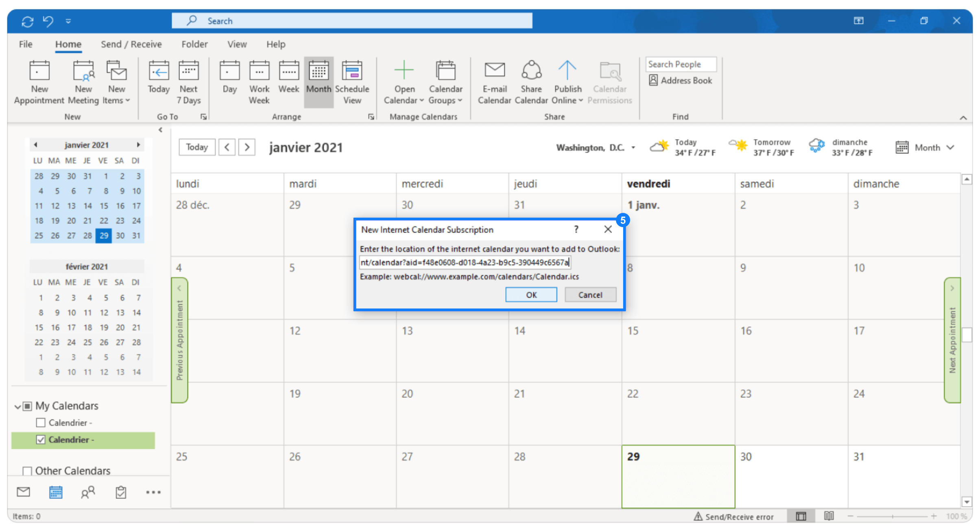The width and height of the screenshot is (980, 531).
Task: Open the Washington, D.C. weather location dropdown
Action: 633,148
